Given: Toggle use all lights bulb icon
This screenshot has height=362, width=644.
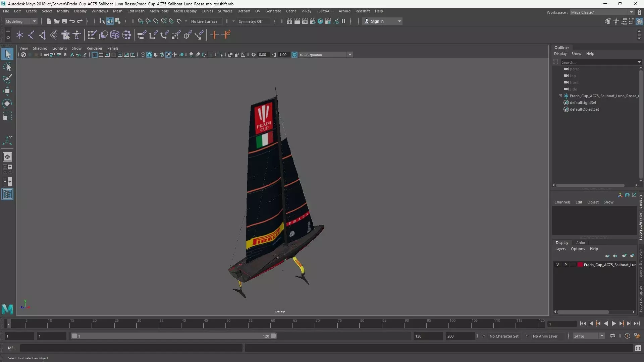Looking at the screenshot, I should 175,55.
